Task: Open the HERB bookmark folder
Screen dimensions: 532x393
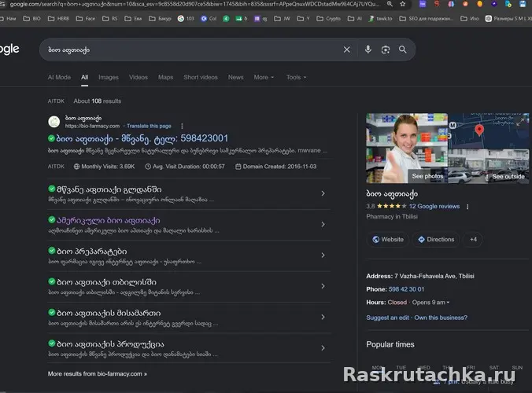Action: (x=58, y=19)
